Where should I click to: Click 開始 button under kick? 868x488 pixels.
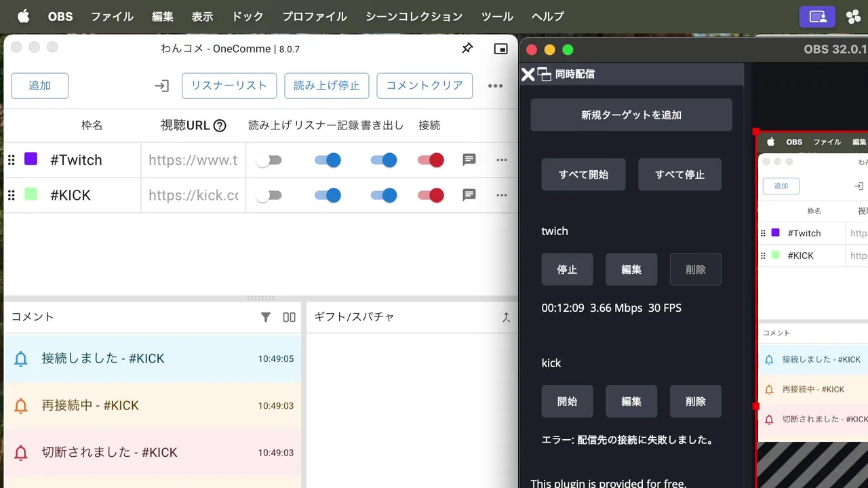pos(568,401)
